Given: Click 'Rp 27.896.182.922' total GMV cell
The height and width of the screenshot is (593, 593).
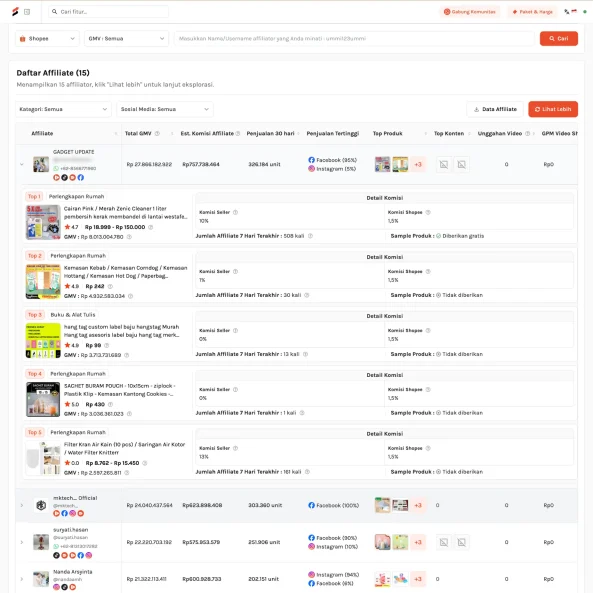Looking at the screenshot, I should coord(149,165).
